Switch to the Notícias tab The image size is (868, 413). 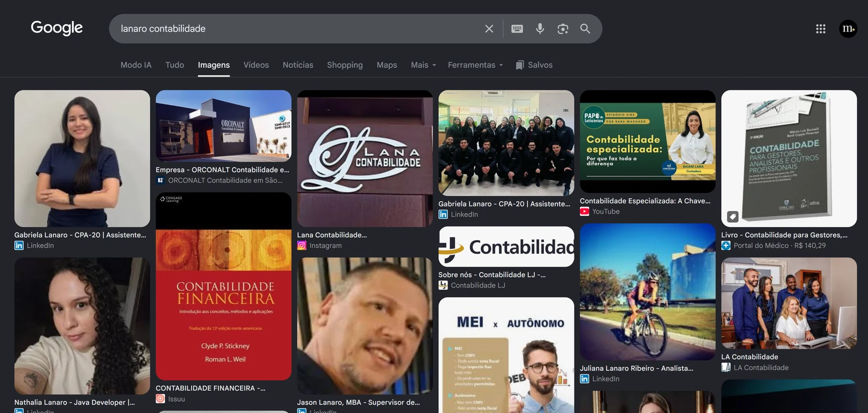[298, 65]
